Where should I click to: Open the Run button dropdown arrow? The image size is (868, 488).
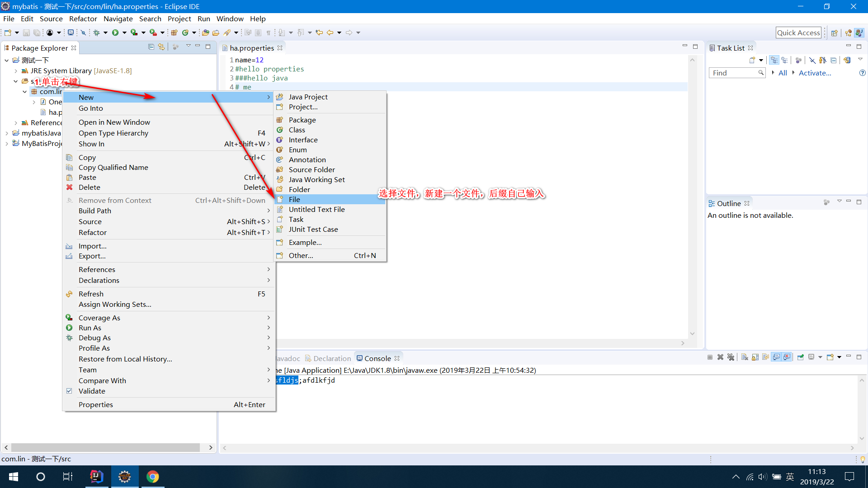(124, 33)
